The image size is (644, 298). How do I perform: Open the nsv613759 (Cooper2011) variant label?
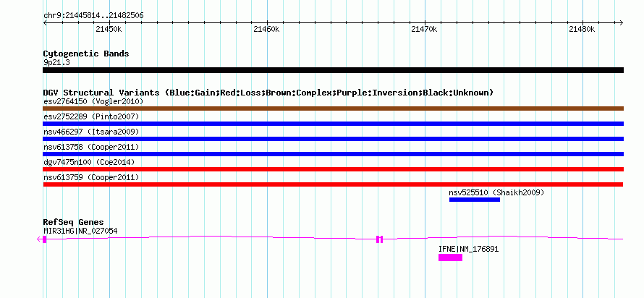coord(91,177)
